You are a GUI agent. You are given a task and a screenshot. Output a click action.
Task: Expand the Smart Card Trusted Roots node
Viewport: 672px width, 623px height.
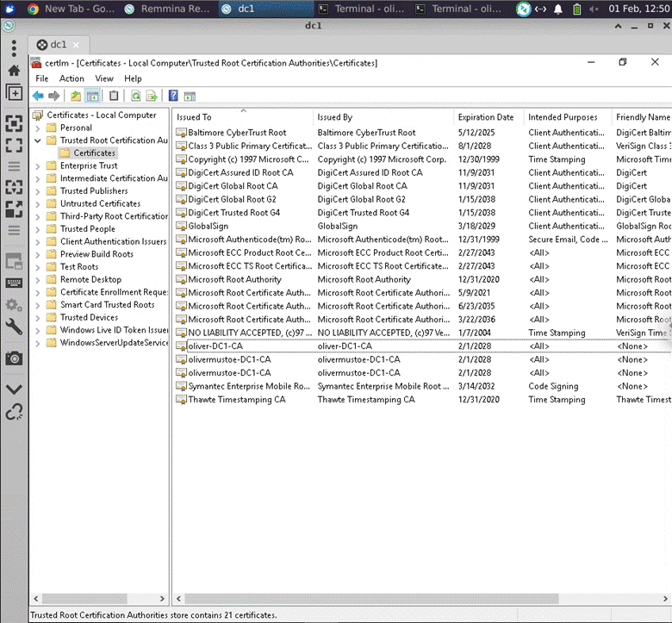(38, 305)
